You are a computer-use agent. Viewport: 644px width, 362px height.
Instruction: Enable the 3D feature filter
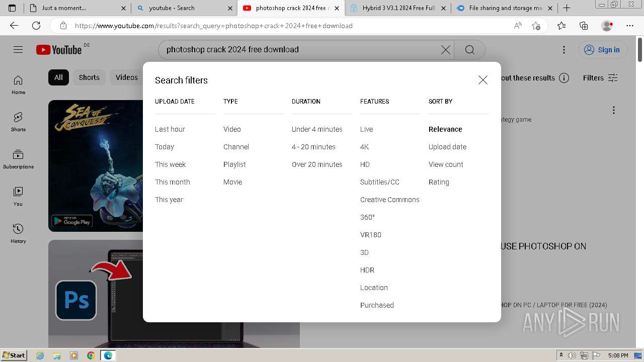364,252
